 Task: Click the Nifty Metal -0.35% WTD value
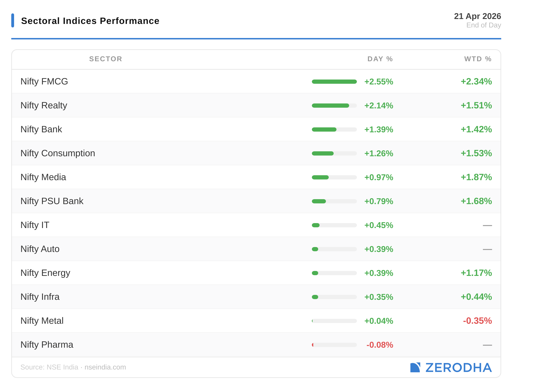coord(477,321)
